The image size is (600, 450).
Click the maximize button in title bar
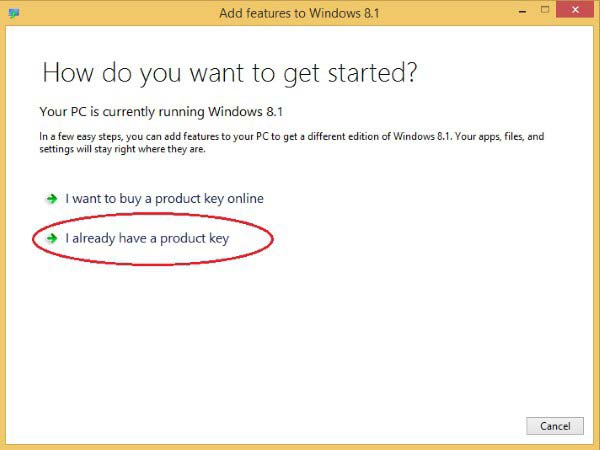coord(545,10)
